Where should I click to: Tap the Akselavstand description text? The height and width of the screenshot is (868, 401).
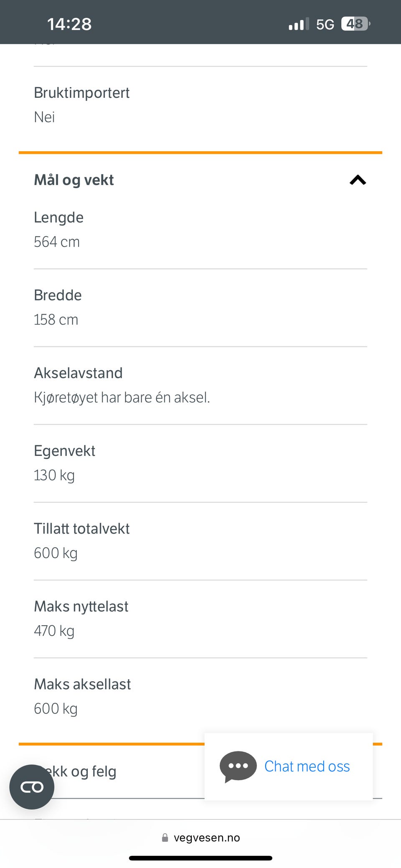[x=122, y=397]
